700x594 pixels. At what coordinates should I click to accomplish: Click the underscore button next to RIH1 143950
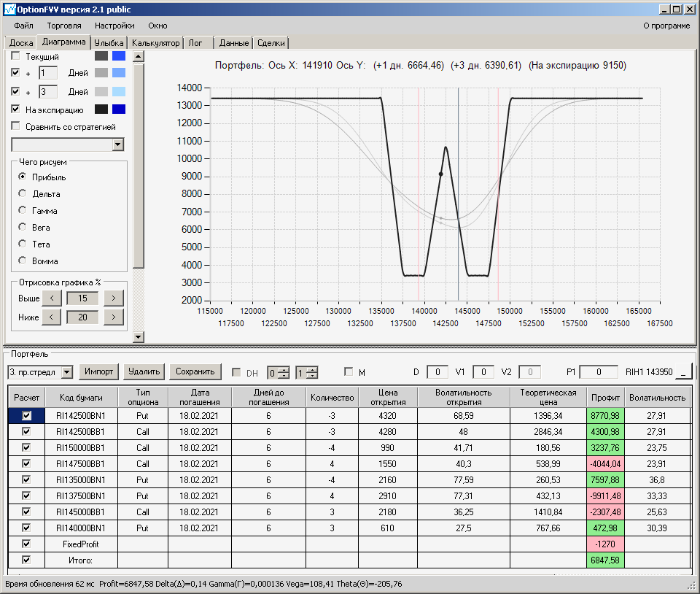tap(683, 372)
